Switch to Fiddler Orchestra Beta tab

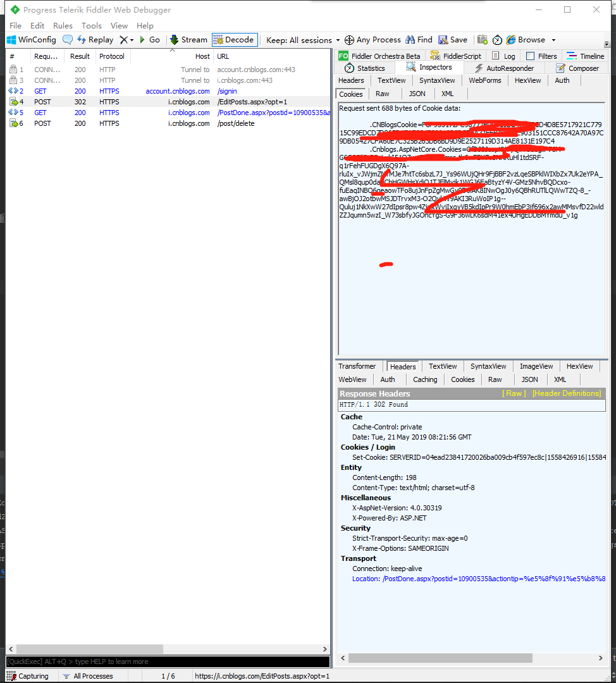(x=379, y=56)
